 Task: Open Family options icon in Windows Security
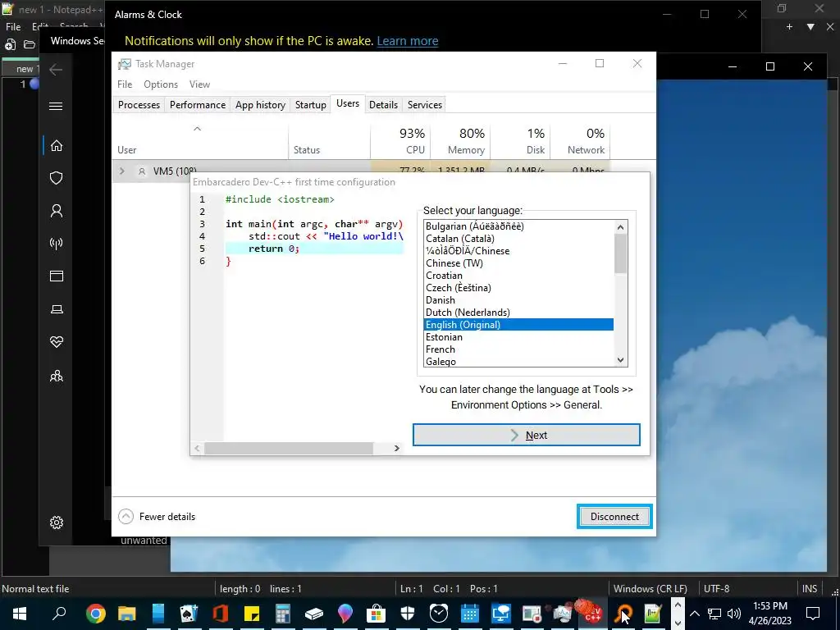57,376
